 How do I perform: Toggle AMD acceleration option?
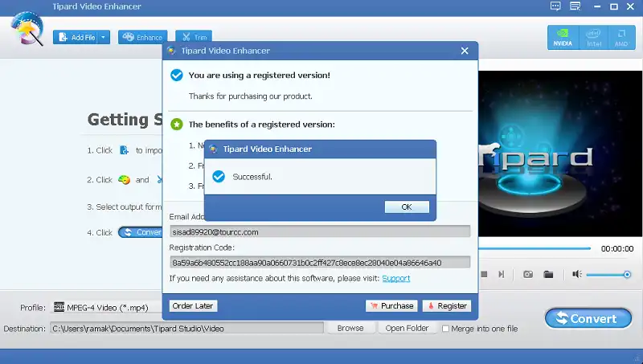tap(620, 37)
